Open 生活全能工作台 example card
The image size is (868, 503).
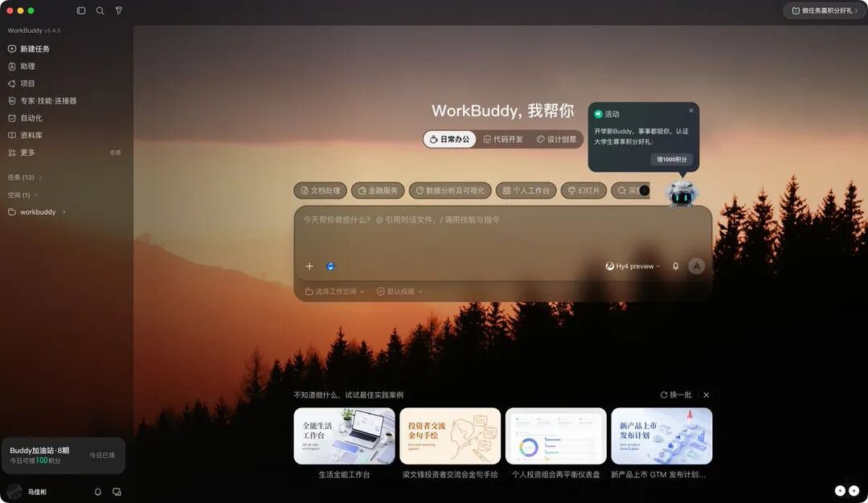point(344,444)
